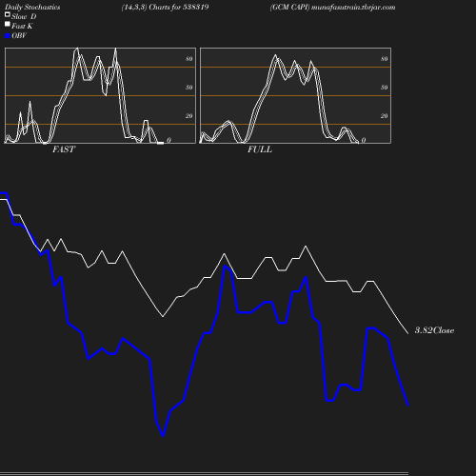Click the 0 axis label in FAST chart

coord(169,140)
